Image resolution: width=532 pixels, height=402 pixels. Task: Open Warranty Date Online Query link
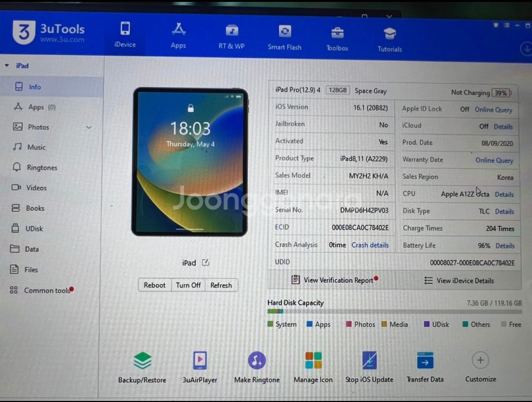click(494, 160)
